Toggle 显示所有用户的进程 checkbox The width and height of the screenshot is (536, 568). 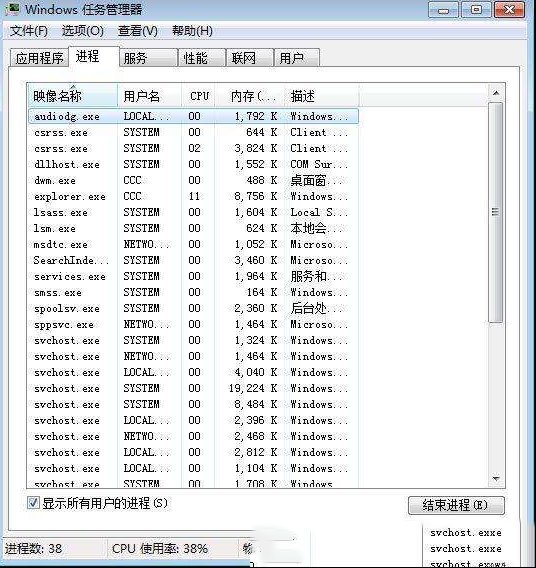[33, 503]
